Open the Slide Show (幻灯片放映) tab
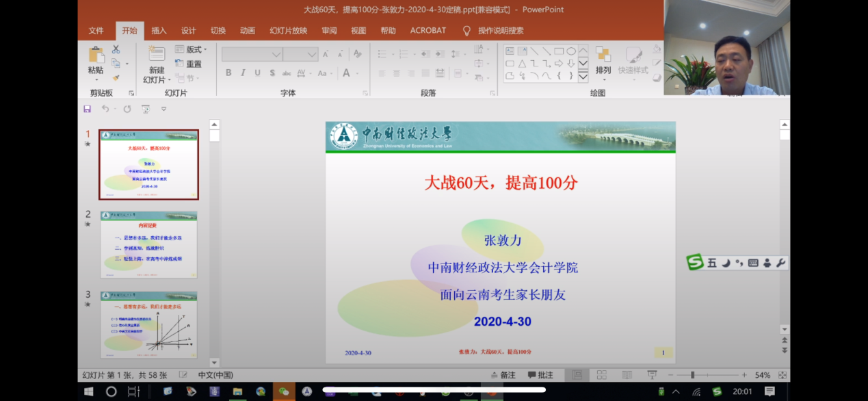Image resolution: width=868 pixels, height=401 pixels. [288, 31]
